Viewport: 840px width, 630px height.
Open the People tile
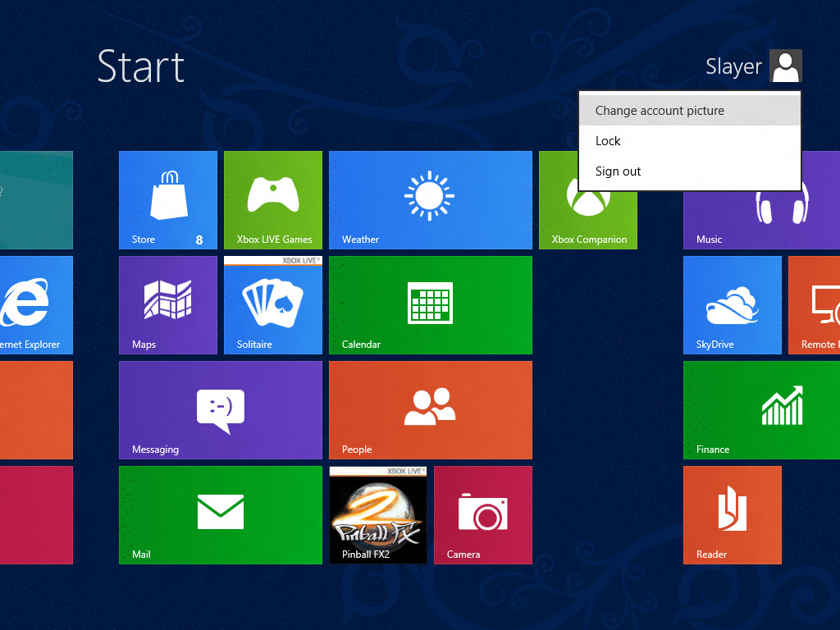click(x=430, y=409)
